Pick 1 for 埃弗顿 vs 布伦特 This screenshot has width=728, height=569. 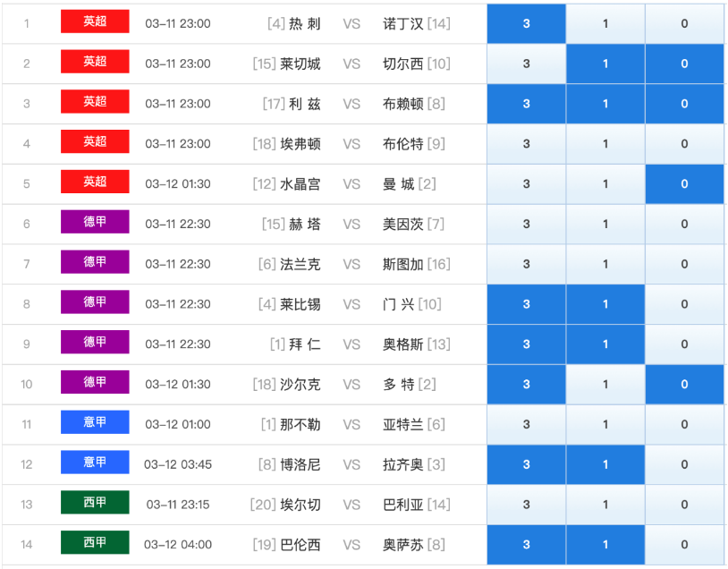tap(605, 144)
